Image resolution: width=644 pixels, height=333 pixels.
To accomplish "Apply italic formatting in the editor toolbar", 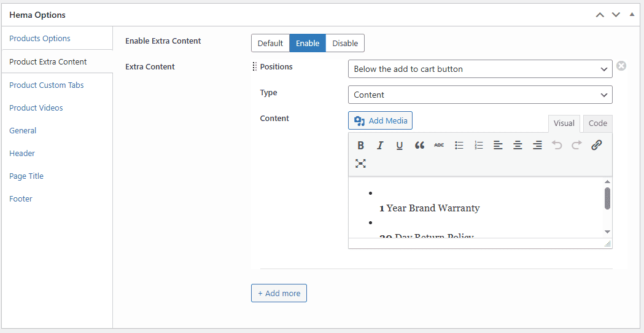I will tap(380, 146).
